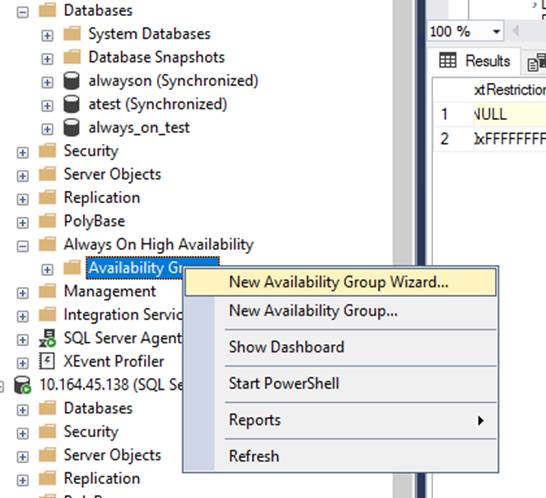Viewport: 546px width, 498px height.
Task: Select Show Dashboard from context menu
Action: coord(341,347)
